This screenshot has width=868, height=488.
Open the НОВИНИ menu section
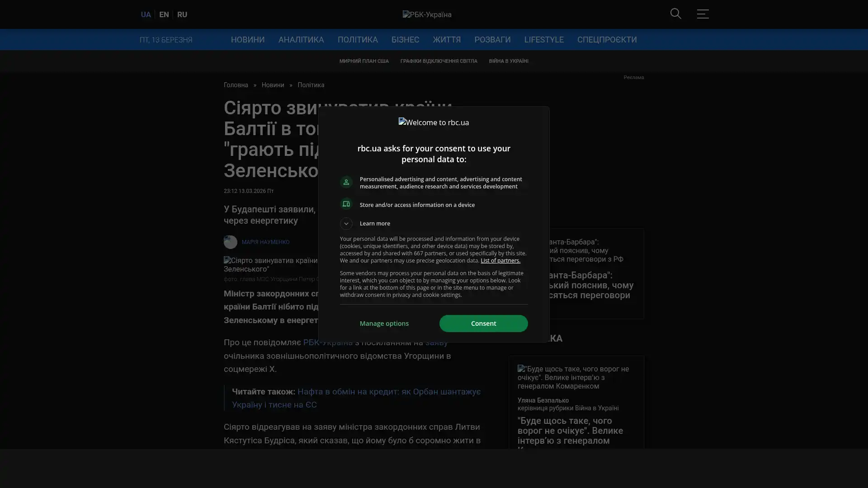(247, 40)
